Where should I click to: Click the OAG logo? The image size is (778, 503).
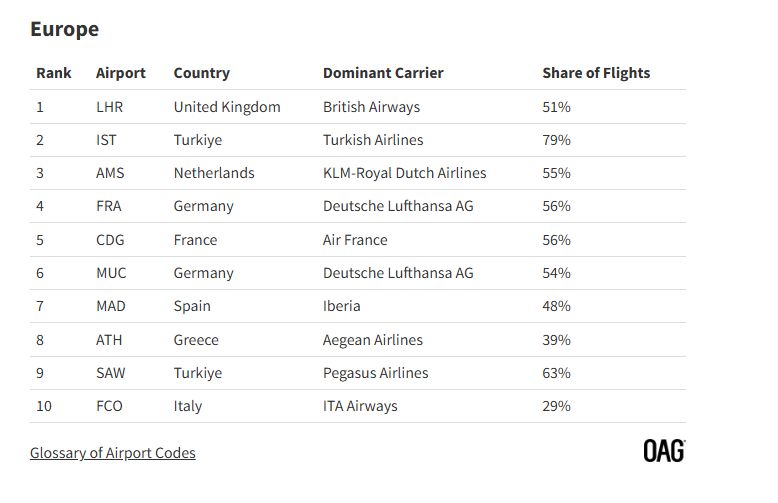point(664,451)
